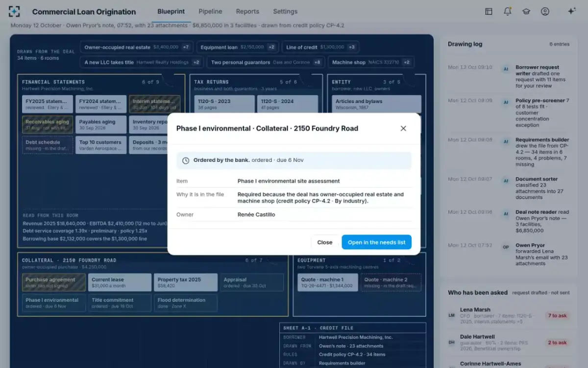Switch to the Blueprint tab
Image resolution: width=588 pixels, height=368 pixels.
(x=171, y=11)
